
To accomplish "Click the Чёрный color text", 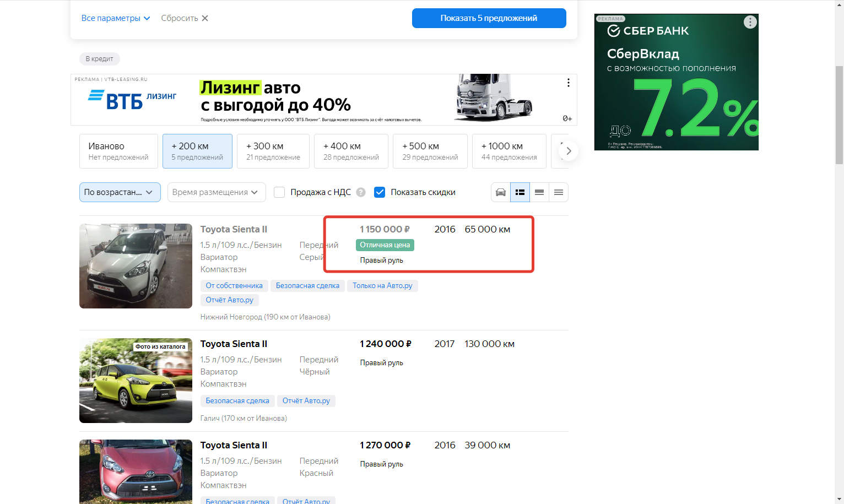I will (x=315, y=372).
